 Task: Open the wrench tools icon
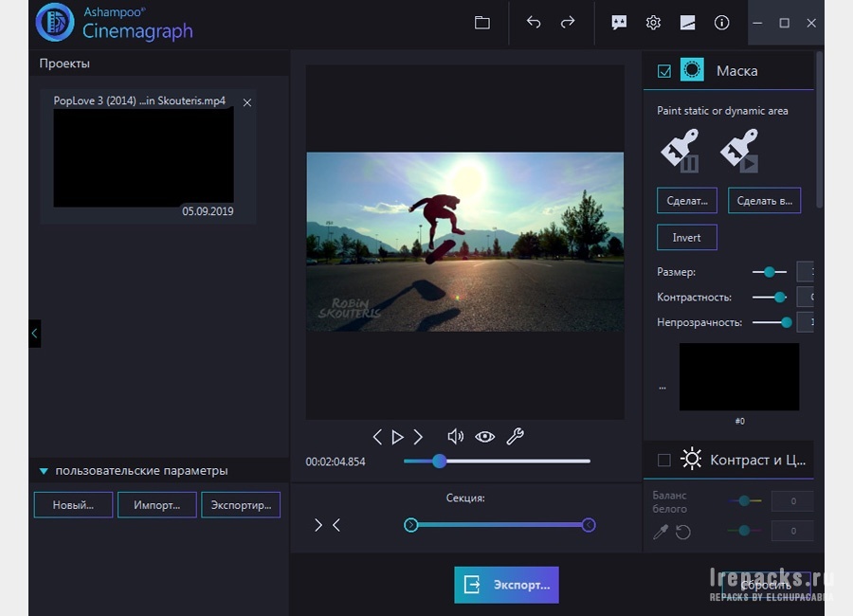[515, 437]
